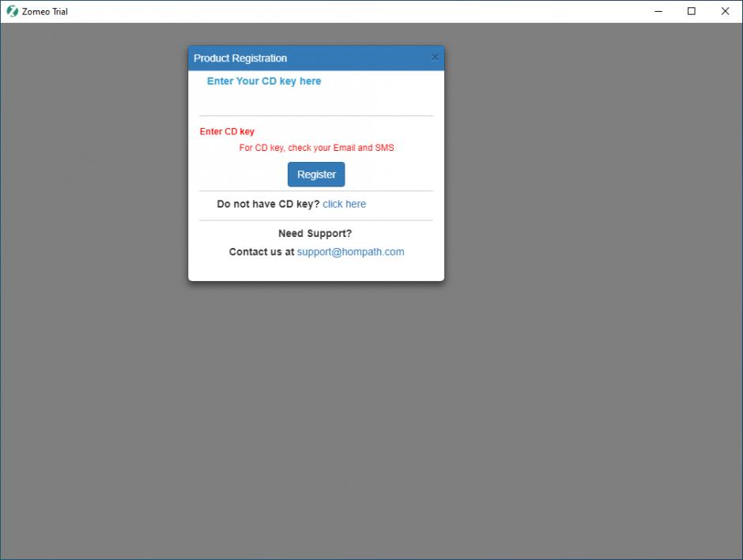
Task: Click the 'Contact us at' label
Action: coord(262,252)
